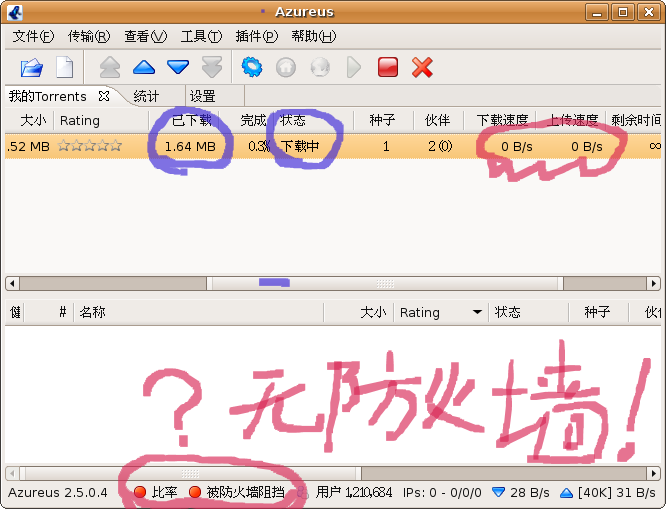666x509 pixels.
Task: Sort the top table by the Rating column
Action: 101,120
